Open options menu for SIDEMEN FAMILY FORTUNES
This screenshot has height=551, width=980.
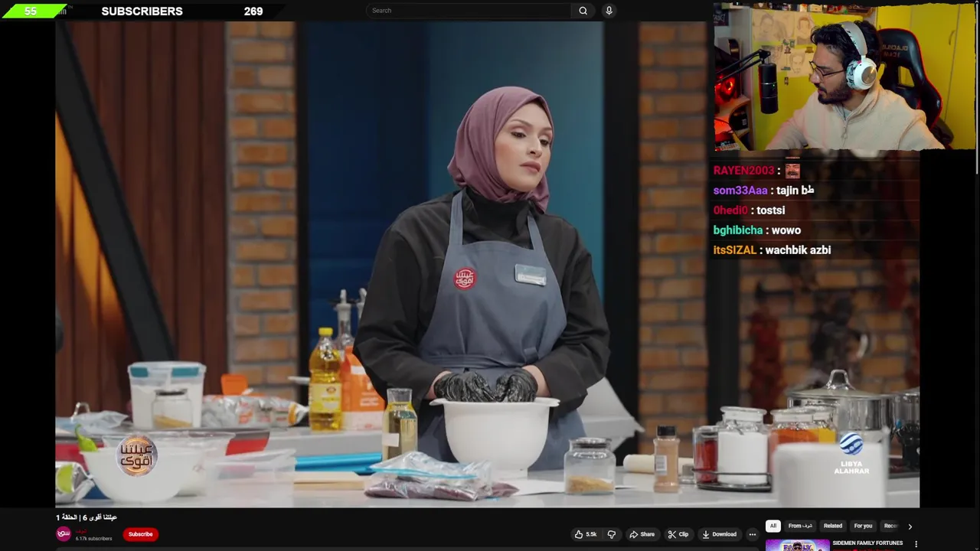(x=916, y=544)
